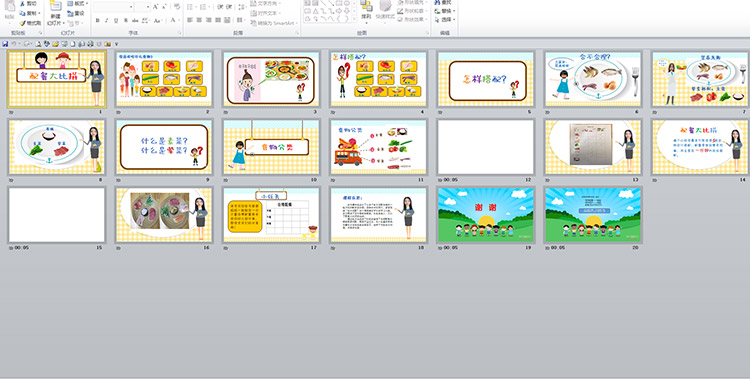The width and height of the screenshot is (750, 379).
Task: Open the Customize Quick Access Toolbar arrow
Action: tap(116, 44)
